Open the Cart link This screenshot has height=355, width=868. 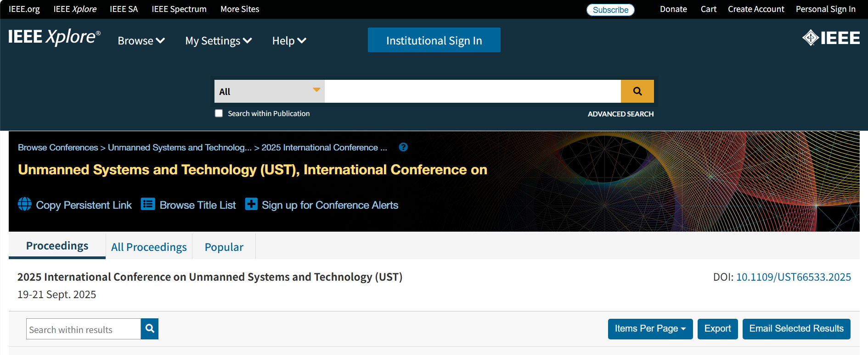point(709,9)
